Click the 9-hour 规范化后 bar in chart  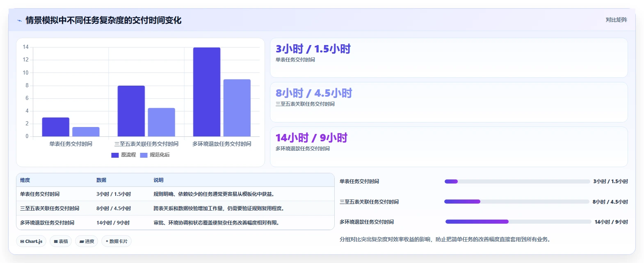237,108
